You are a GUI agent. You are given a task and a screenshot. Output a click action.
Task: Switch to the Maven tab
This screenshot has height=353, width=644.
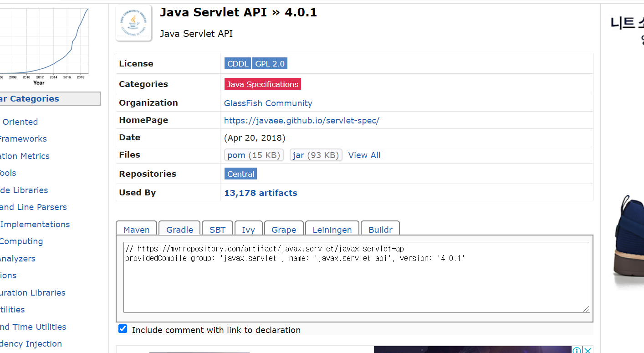point(137,230)
